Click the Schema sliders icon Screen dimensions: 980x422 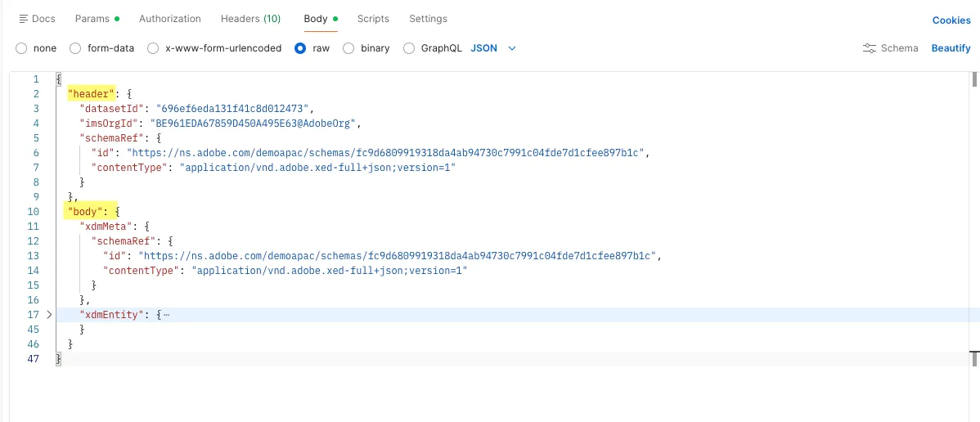click(870, 48)
